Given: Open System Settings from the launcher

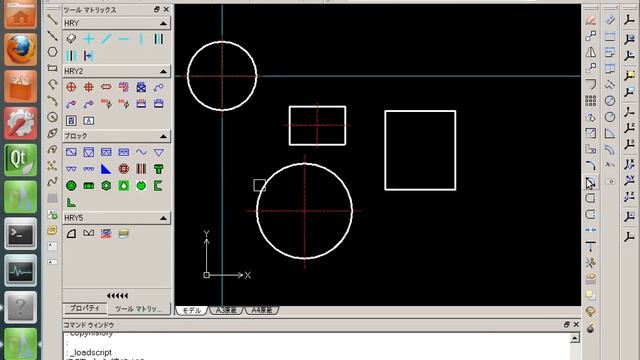Looking at the screenshot, I should point(20,123).
